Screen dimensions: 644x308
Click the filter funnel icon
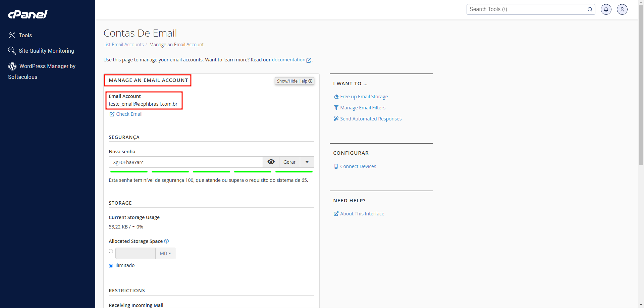336,108
